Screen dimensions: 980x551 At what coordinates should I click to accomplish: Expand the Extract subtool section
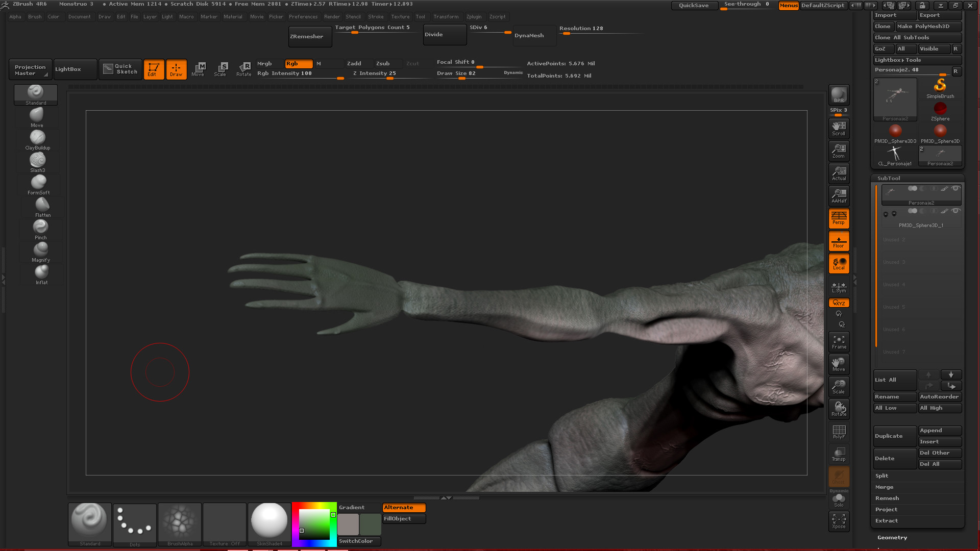pyautogui.click(x=887, y=520)
